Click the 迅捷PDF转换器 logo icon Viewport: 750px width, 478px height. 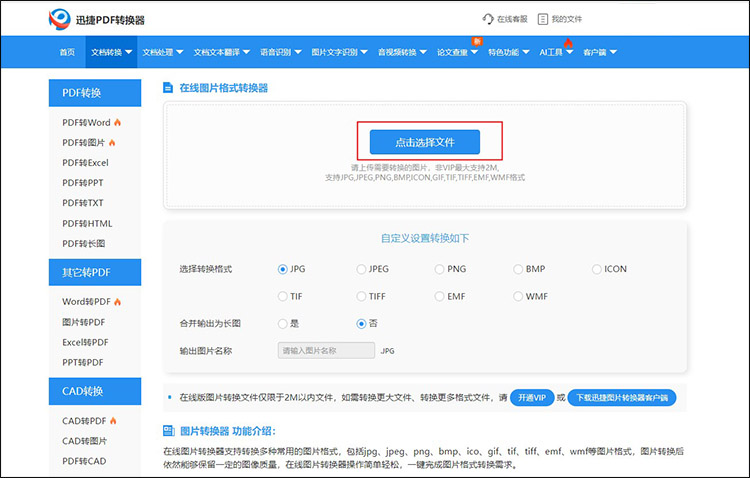60,20
